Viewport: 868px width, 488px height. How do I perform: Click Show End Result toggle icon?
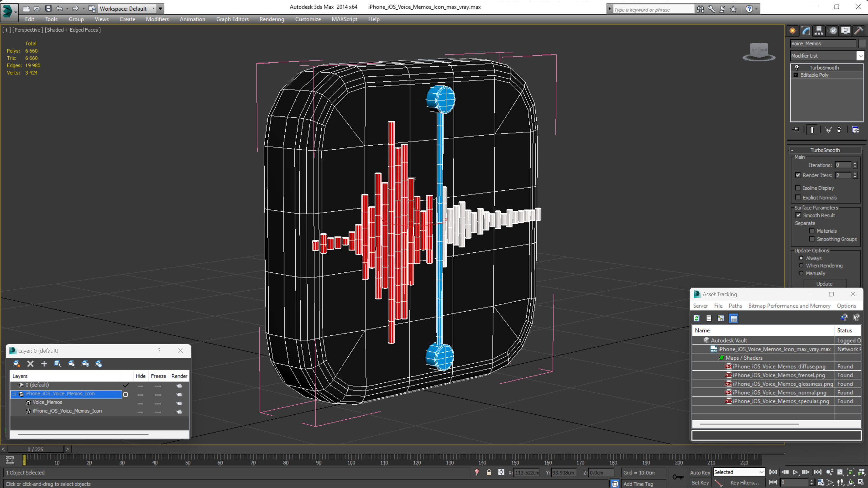[x=812, y=130]
